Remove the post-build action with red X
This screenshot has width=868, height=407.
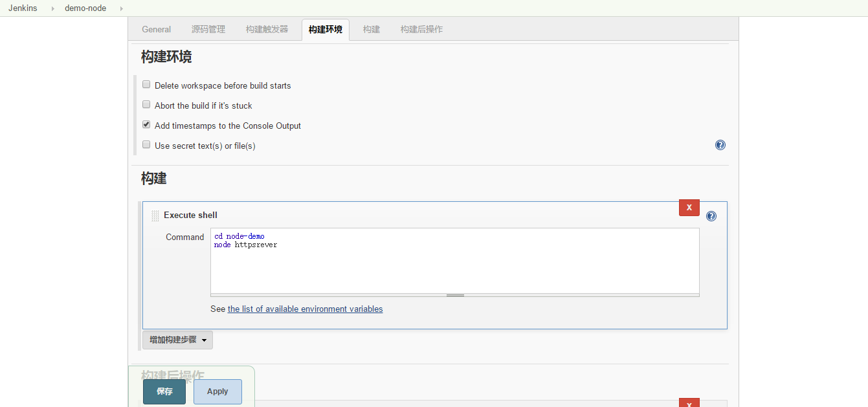689,403
